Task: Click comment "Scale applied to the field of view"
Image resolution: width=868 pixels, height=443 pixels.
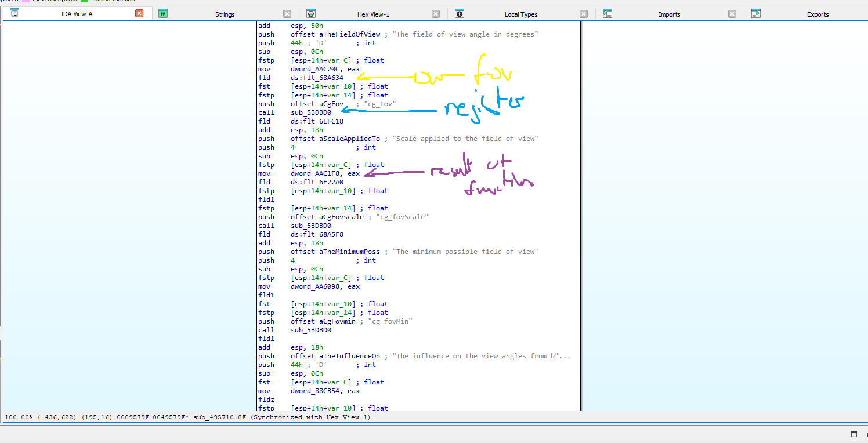Action: pyautogui.click(x=465, y=139)
